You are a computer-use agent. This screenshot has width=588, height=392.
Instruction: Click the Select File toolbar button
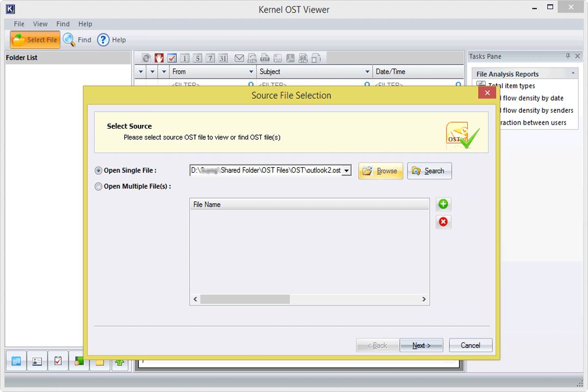(35, 40)
